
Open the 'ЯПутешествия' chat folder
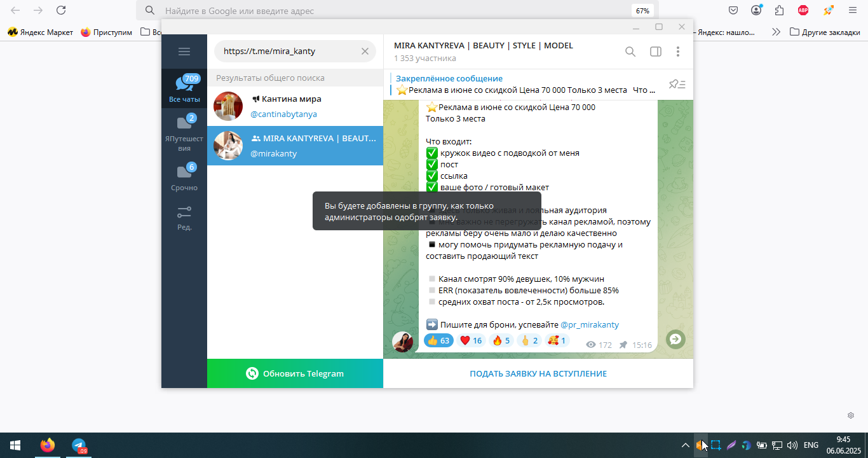click(184, 134)
